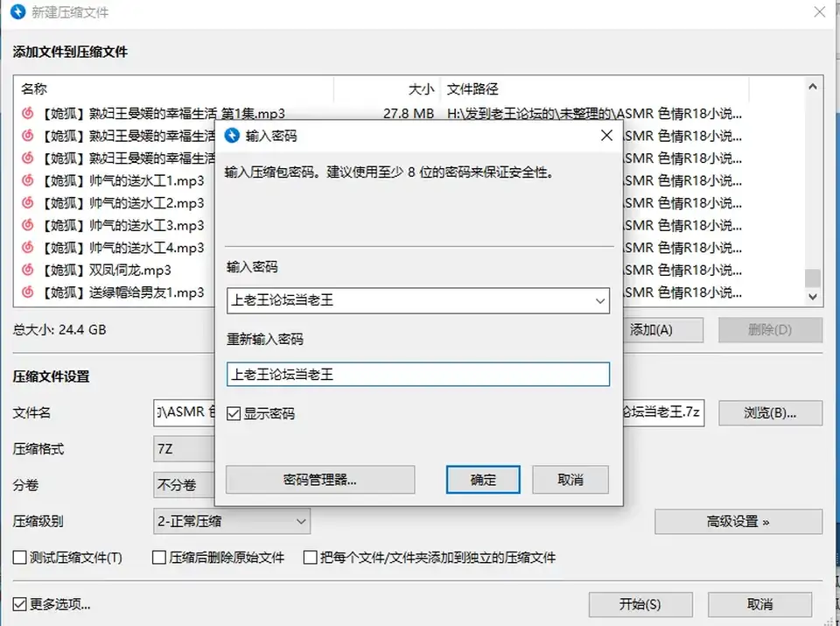
Task: Click music icon of 帅气的送水工4.mp3
Action: click(27, 248)
